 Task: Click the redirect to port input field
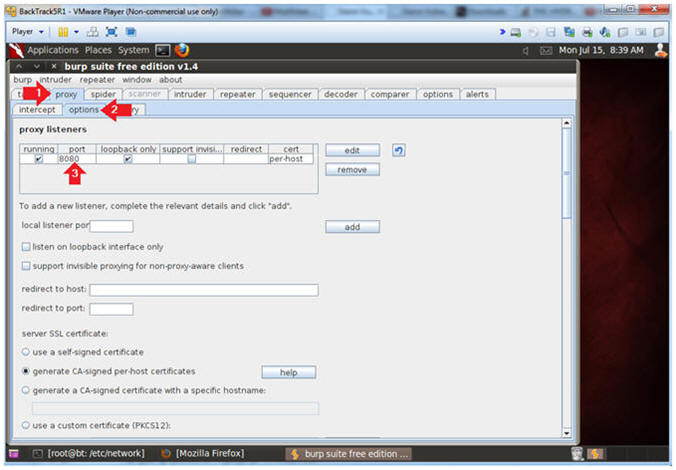[x=111, y=309]
